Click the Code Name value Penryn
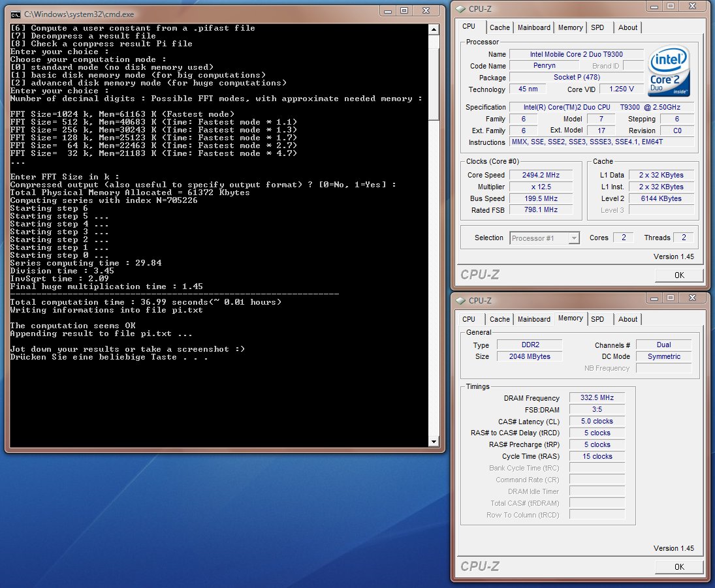715x588 pixels. pos(544,66)
